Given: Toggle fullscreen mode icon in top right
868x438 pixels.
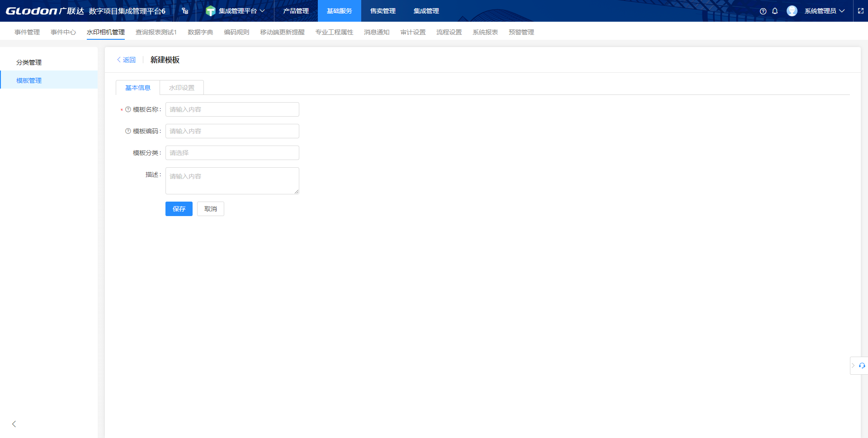Looking at the screenshot, I should (x=861, y=11).
